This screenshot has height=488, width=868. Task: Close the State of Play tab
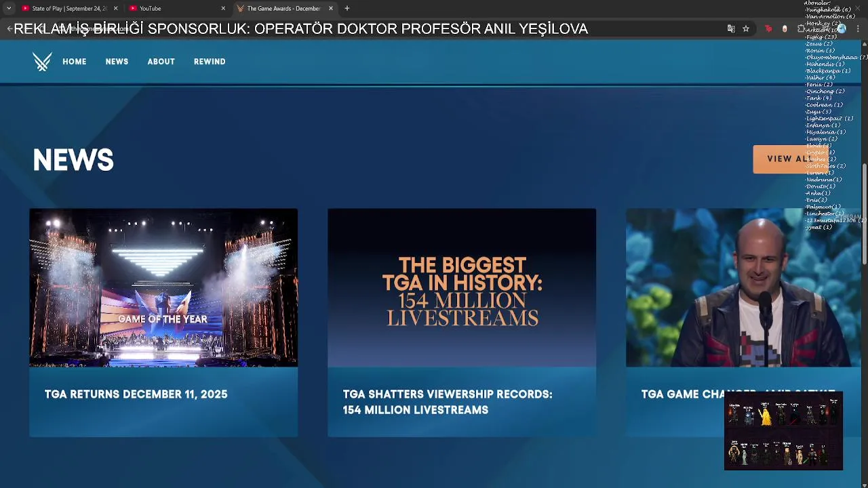click(x=115, y=8)
